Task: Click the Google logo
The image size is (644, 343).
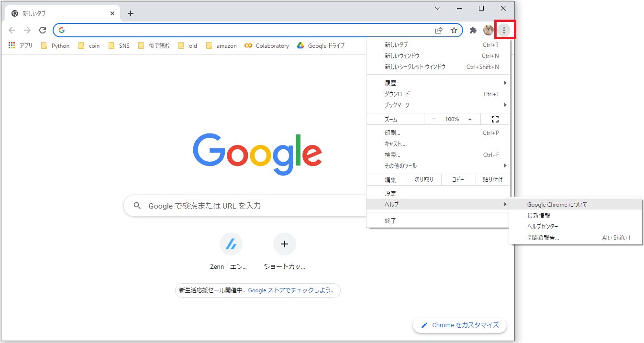Action: pos(257,154)
